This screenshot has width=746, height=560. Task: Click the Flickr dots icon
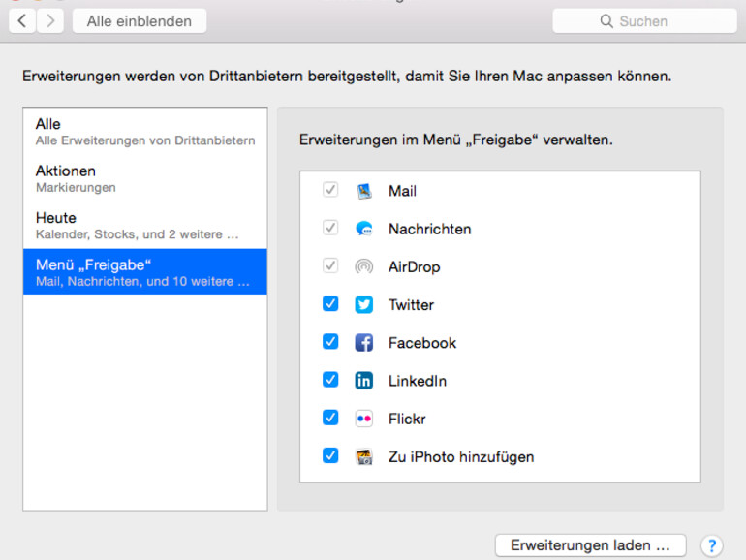364,419
